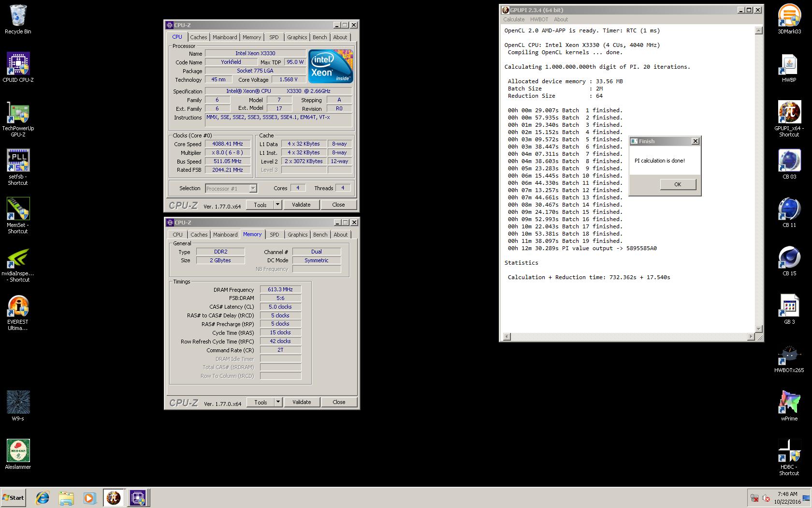The height and width of the screenshot is (508, 812).
Task: Open Calculate menu in GPUPI
Action: coord(514,19)
